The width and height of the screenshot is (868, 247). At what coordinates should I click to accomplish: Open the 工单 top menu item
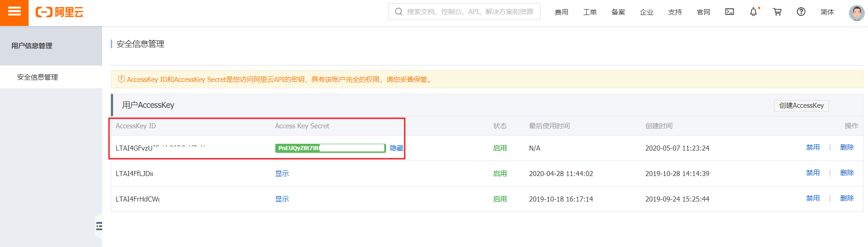tap(590, 12)
